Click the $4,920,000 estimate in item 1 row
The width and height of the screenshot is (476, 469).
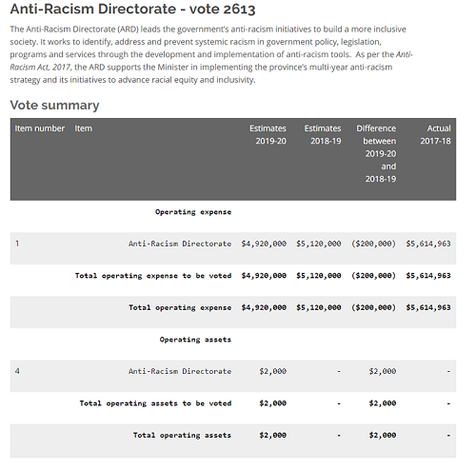click(x=264, y=244)
